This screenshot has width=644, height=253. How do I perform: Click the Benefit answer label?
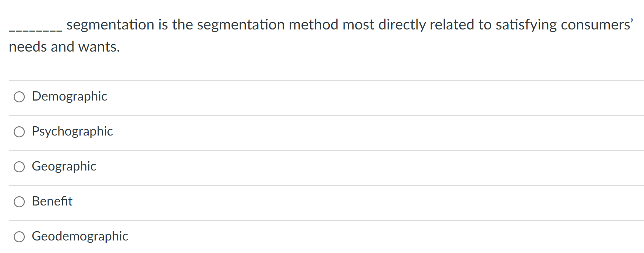52,201
